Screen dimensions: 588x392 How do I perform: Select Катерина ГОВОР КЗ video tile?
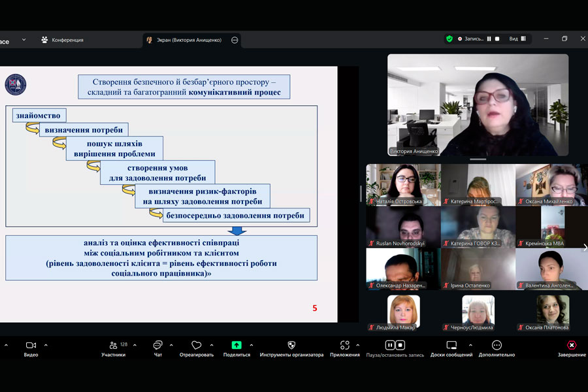point(478,227)
